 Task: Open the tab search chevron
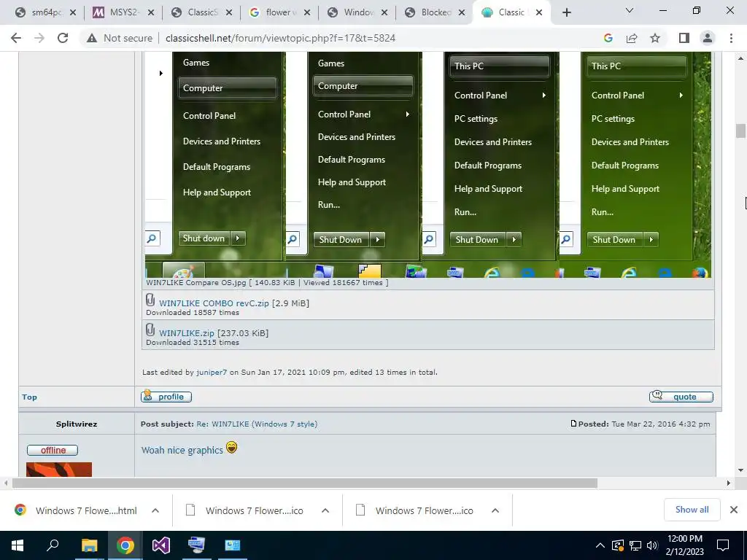[630, 10]
